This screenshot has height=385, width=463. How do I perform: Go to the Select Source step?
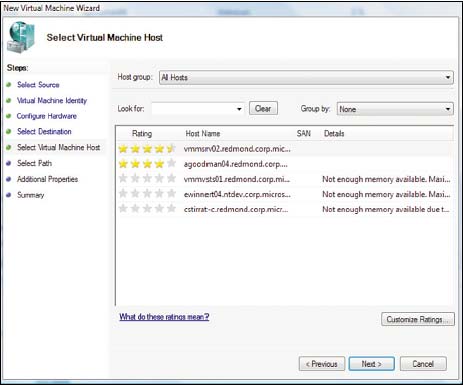pos(38,85)
